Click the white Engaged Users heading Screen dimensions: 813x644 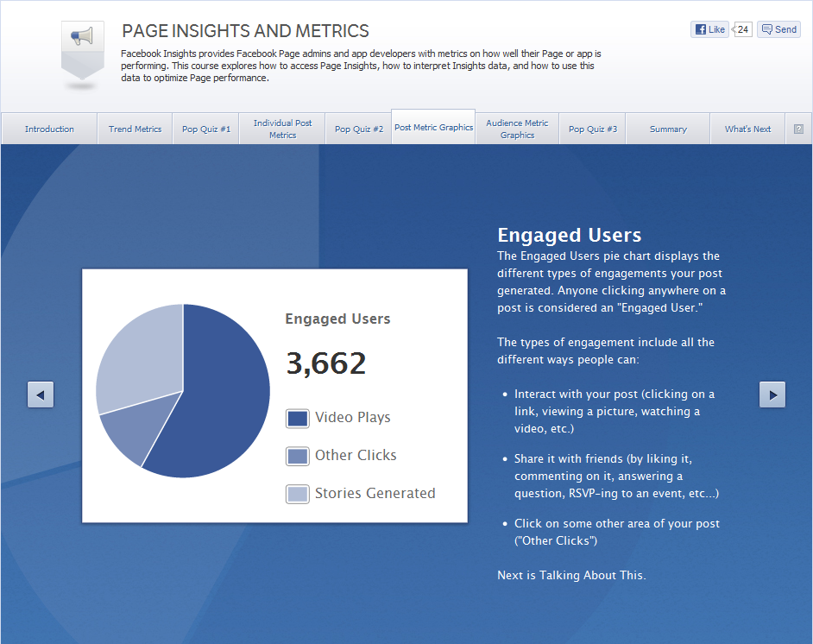coord(570,235)
